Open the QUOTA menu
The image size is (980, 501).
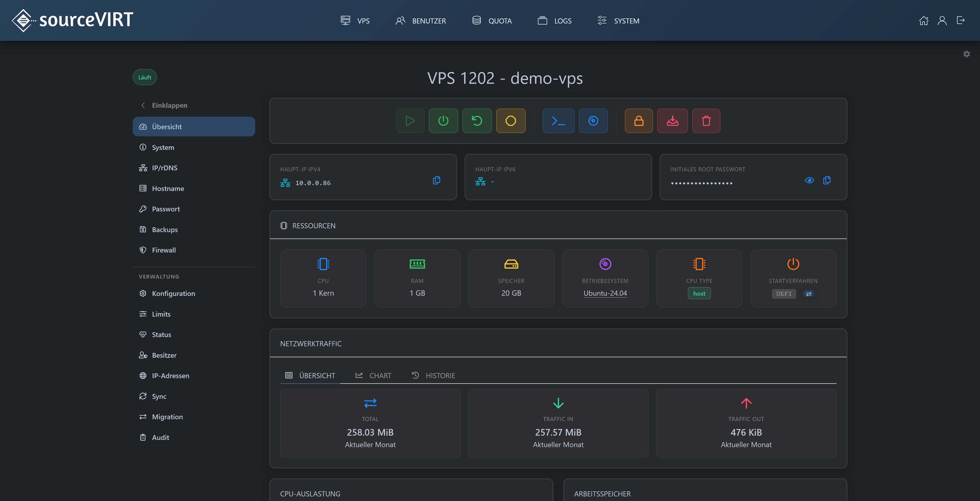coord(492,21)
